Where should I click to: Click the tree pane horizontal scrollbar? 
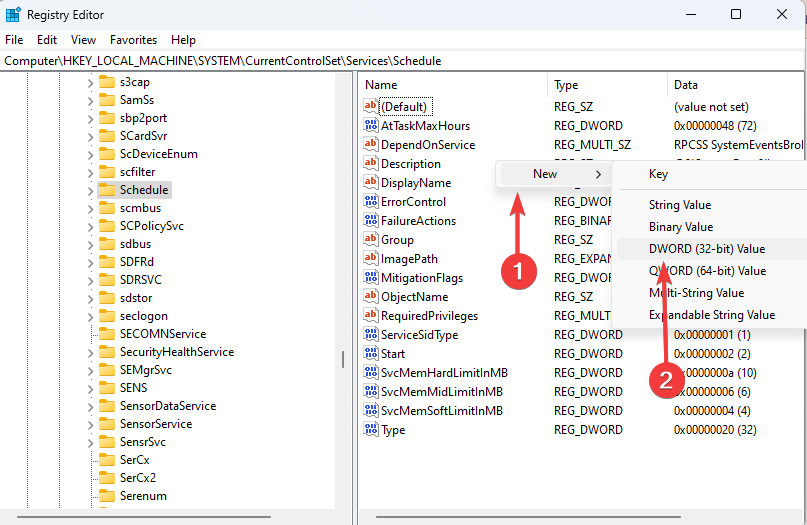click(x=144, y=516)
